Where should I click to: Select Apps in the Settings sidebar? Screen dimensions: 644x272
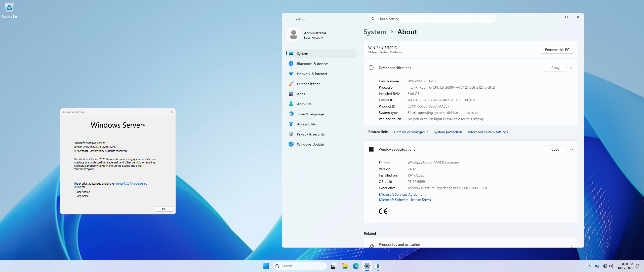point(301,94)
